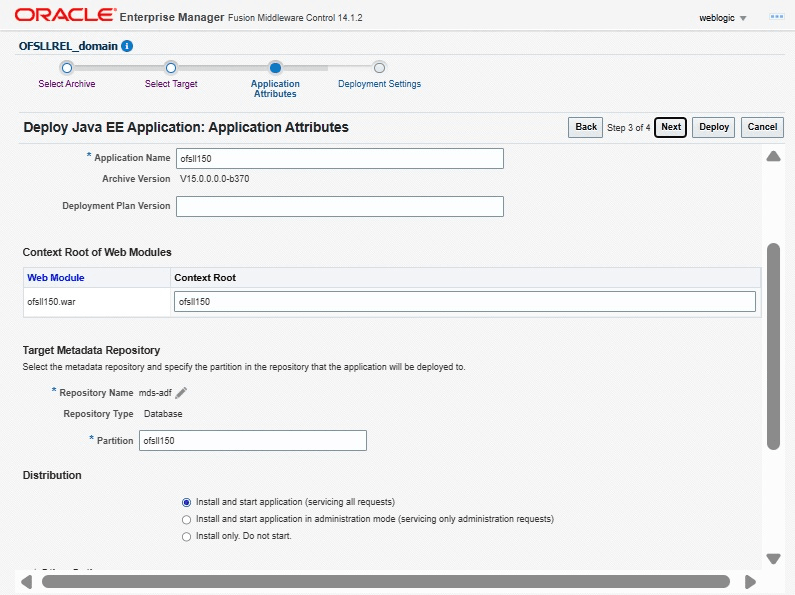Click the Deployment Plan Version input field
795x595 pixels.
coord(340,206)
